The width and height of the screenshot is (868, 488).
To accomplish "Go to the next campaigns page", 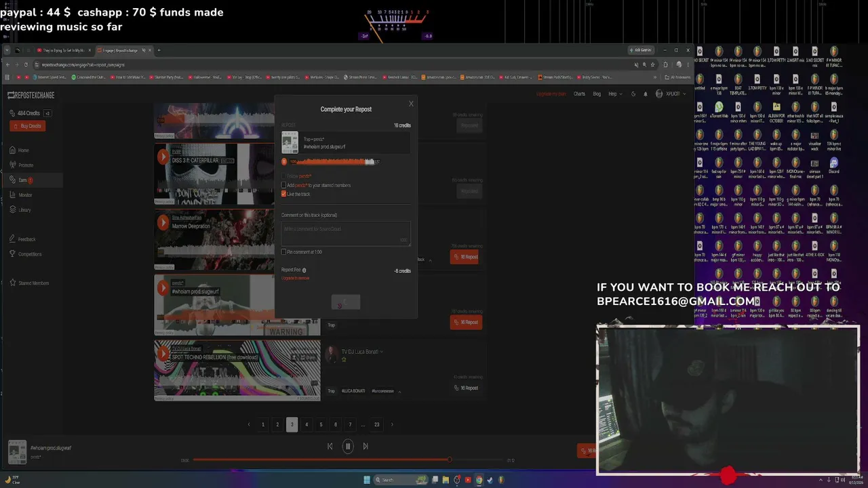I will click(392, 425).
